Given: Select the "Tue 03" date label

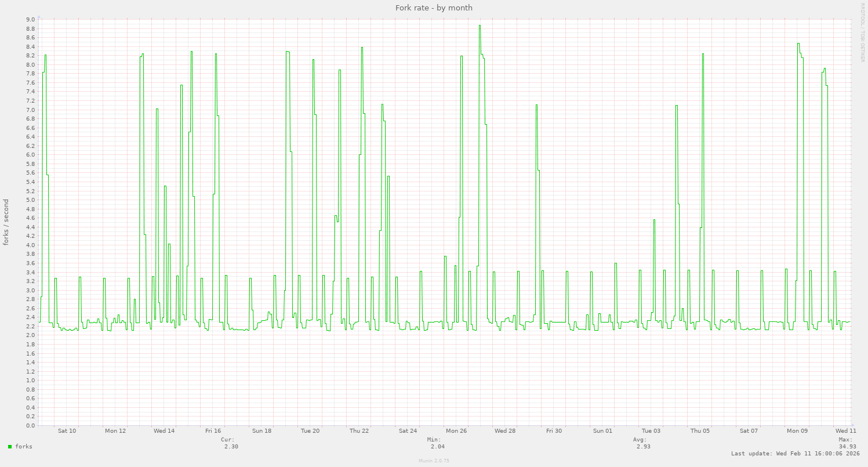Looking at the screenshot, I should (651, 431).
